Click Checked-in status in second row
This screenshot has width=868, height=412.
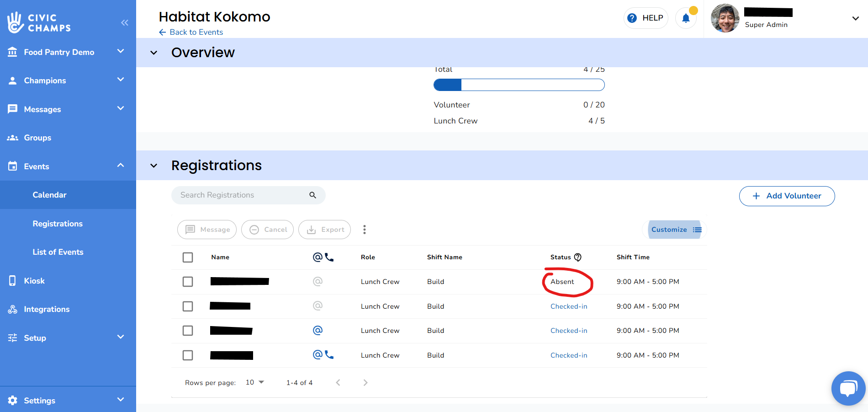coord(569,306)
